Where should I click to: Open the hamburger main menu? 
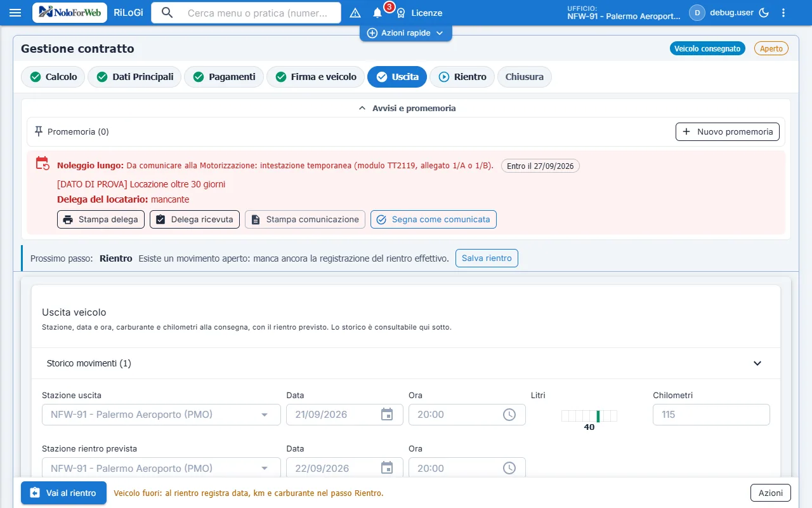[15, 13]
